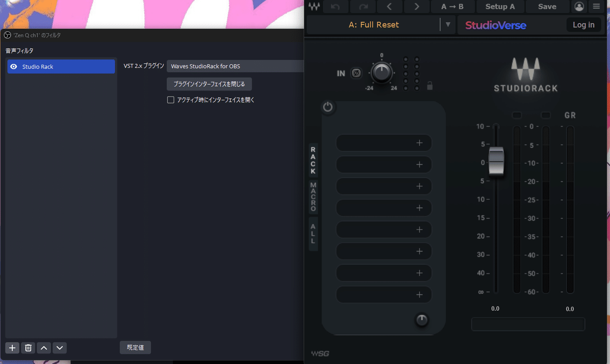Click the lock icon beside input meters
610x364 pixels.
tap(430, 86)
